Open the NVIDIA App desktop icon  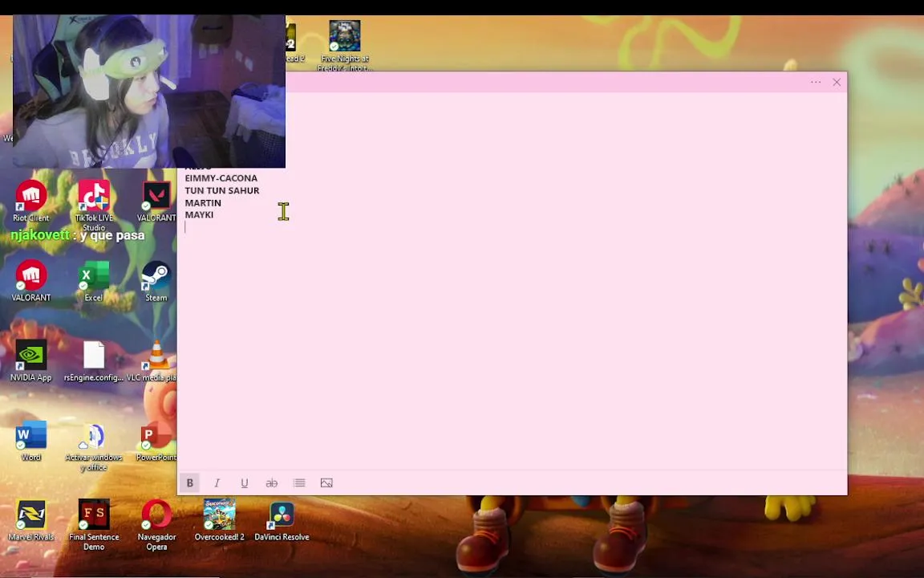(31, 360)
